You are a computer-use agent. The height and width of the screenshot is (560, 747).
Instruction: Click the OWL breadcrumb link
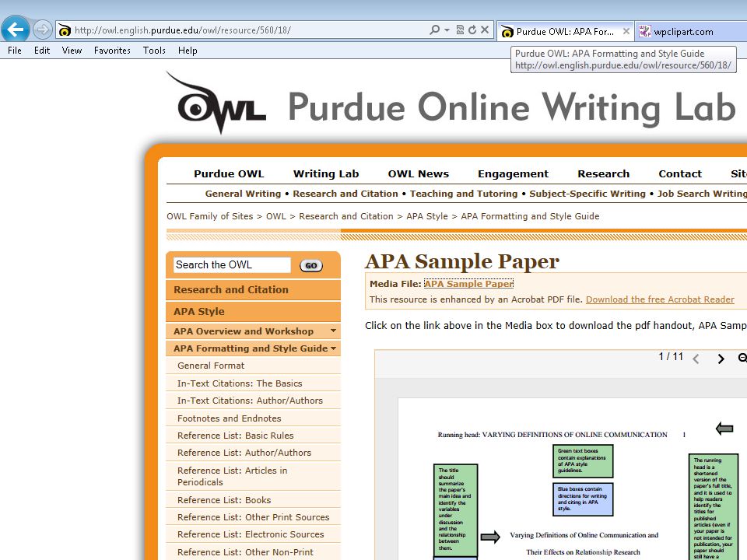[275, 216]
